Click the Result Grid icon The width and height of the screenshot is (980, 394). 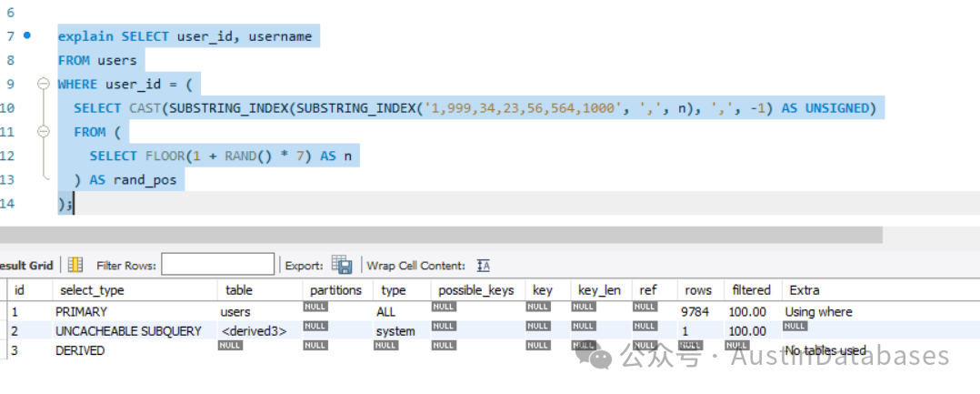[x=75, y=265]
